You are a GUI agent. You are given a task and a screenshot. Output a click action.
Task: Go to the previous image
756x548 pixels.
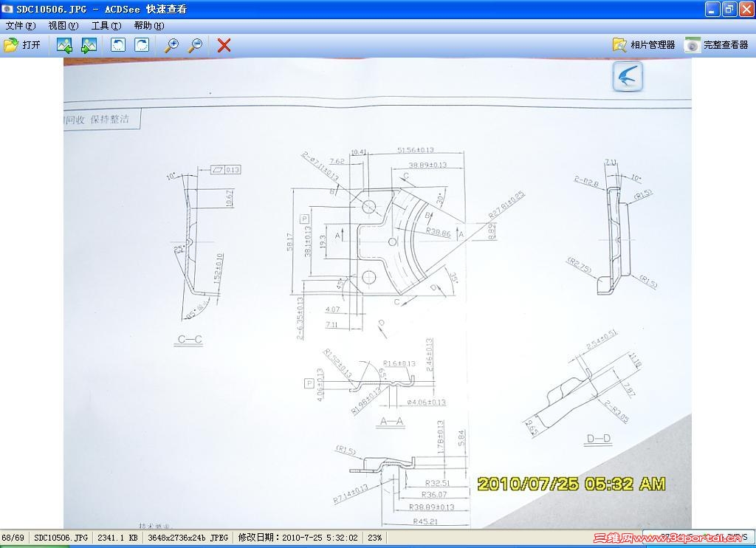coord(64,45)
